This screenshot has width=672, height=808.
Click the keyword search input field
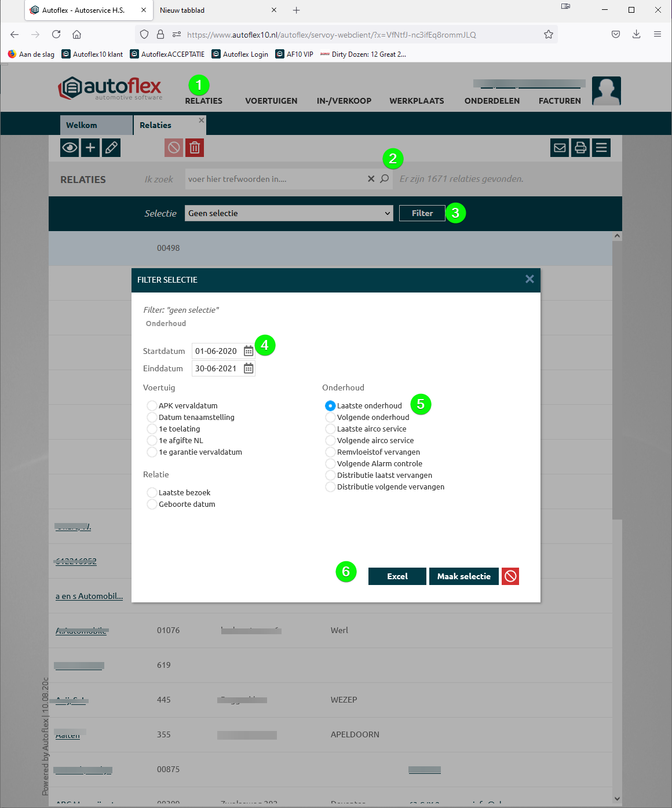point(275,179)
